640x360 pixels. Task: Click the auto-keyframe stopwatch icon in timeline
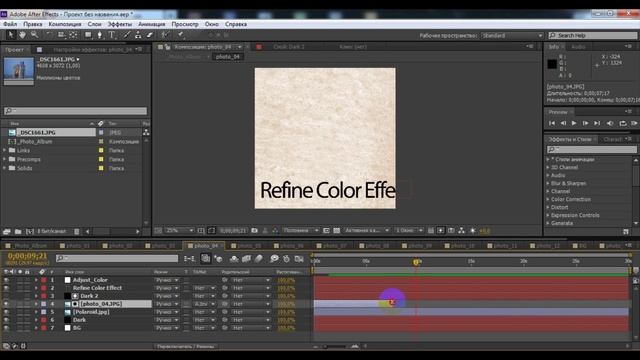pyautogui.click(x=287, y=259)
